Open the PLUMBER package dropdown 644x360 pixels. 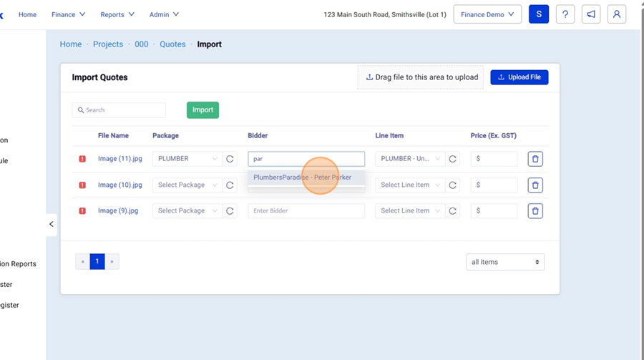(x=187, y=159)
